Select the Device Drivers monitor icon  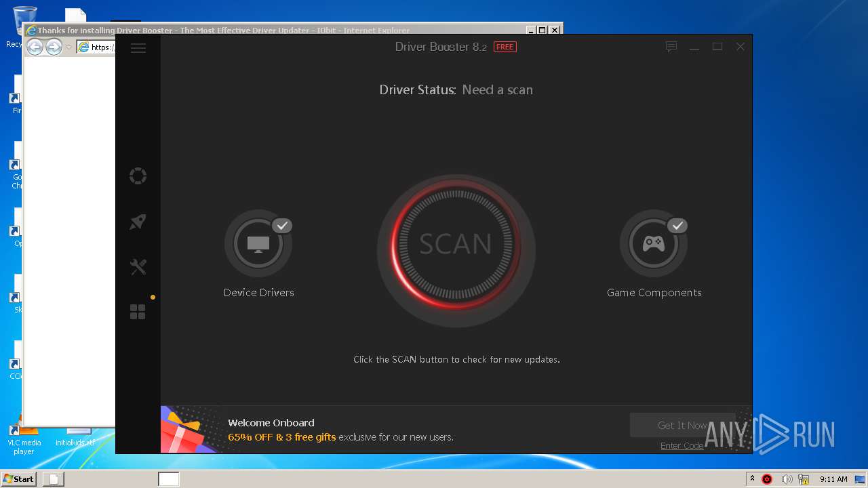[x=258, y=243]
